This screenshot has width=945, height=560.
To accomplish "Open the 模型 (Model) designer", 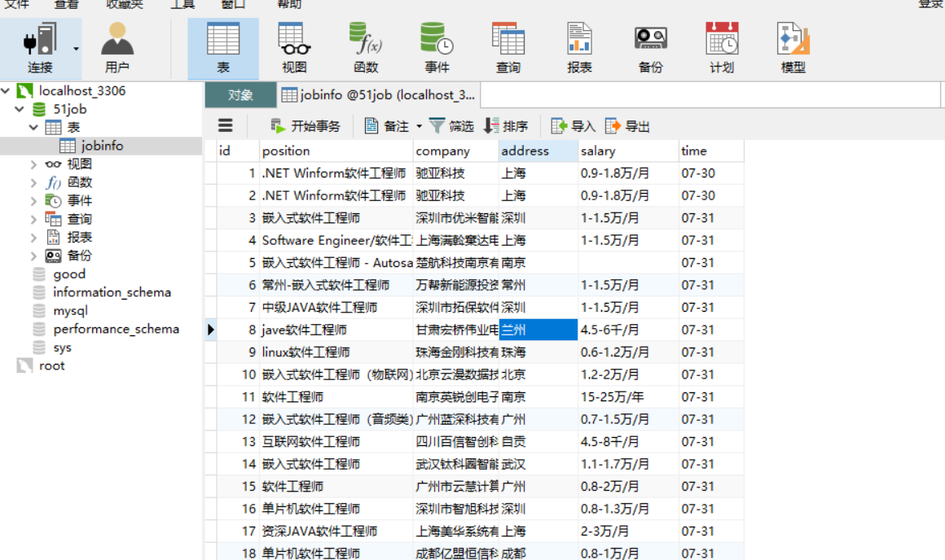I will [x=792, y=47].
